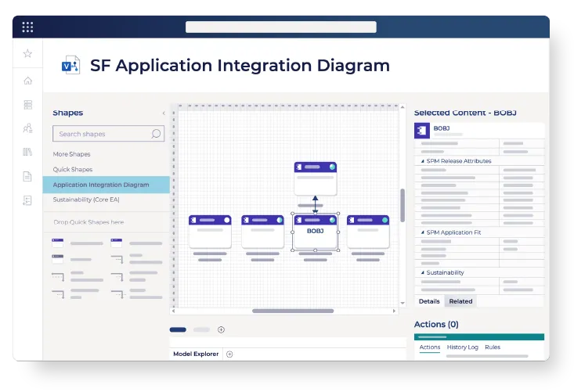574x392 pixels.
Task: Select the second application shape from left
Action: coord(262,232)
